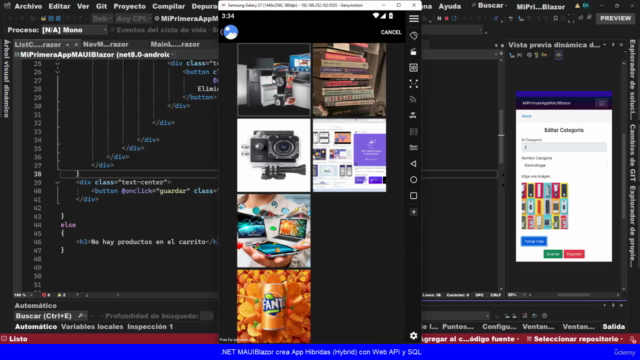Viewport: 640px width, 360px height.
Task: Click the Genymotion rotate device icon
Action: 413,36
